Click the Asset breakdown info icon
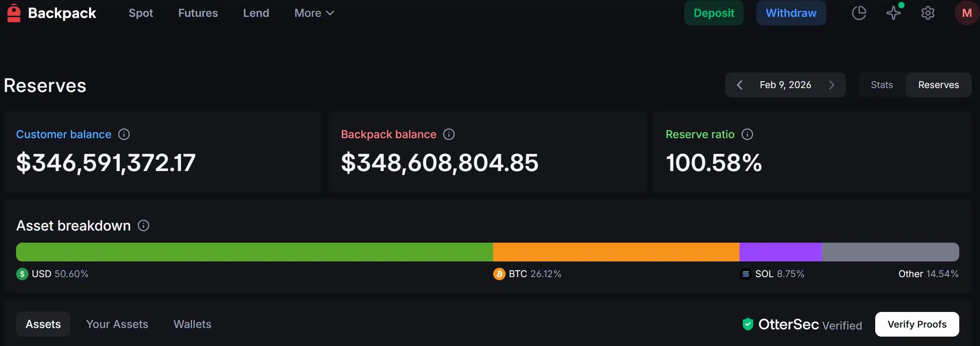 click(x=144, y=225)
